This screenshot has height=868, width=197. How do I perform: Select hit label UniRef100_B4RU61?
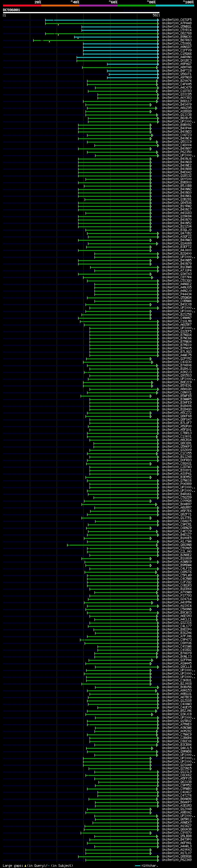176,494
